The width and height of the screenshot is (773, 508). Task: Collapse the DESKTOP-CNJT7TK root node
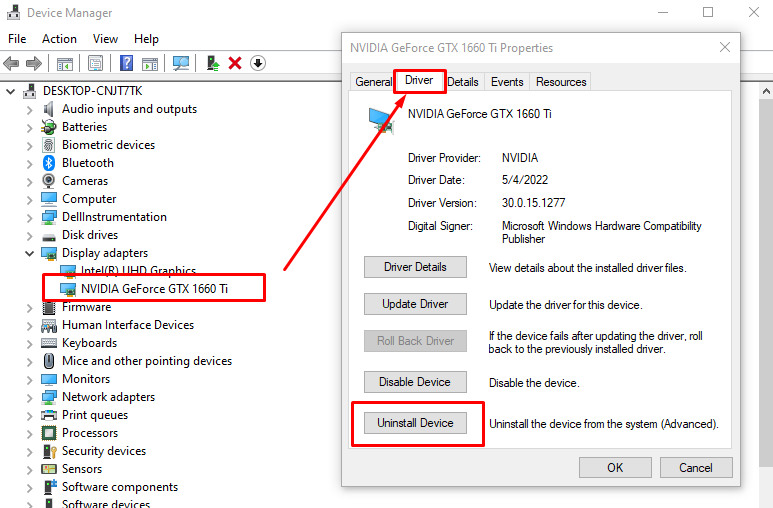tap(11, 91)
